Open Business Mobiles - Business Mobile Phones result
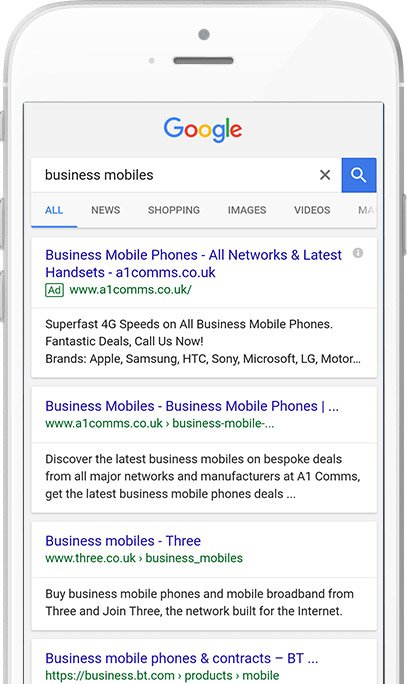Image resolution: width=407 pixels, height=684 pixels. (192, 406)
